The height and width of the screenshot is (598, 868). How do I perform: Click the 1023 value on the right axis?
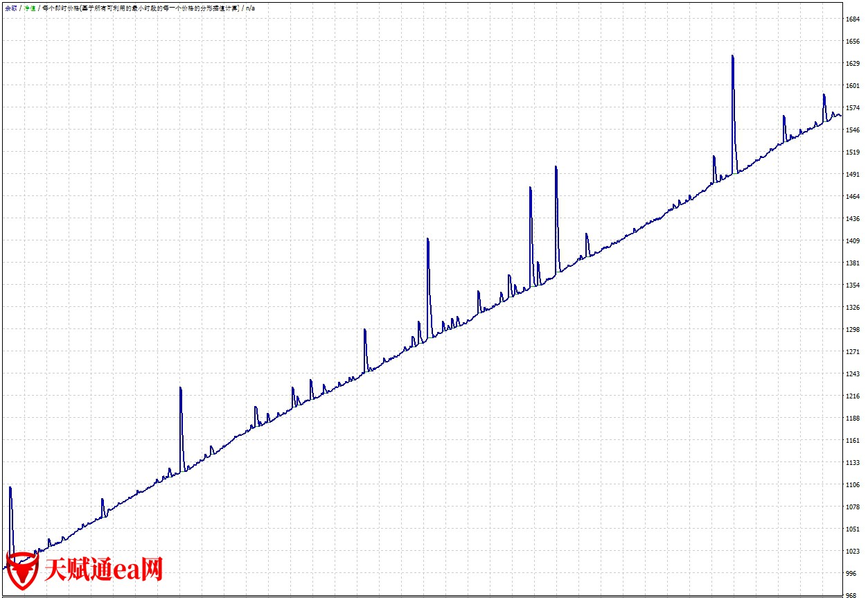[x=853, y=551]
